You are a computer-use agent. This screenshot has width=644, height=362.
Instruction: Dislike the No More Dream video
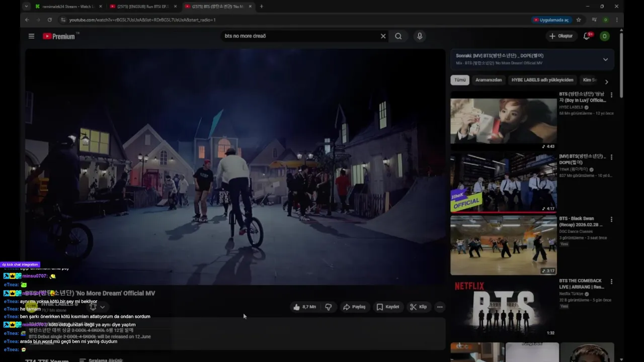coord(328,307)
